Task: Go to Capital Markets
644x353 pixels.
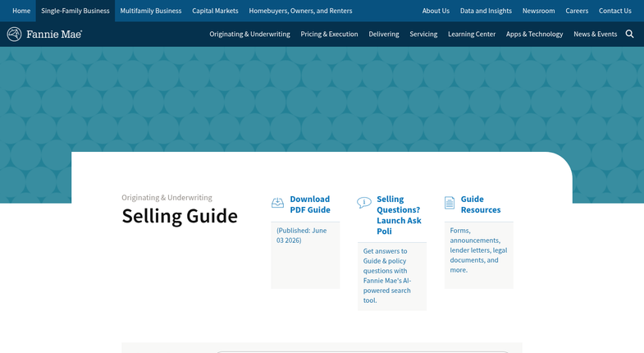Action: point(215,11)
